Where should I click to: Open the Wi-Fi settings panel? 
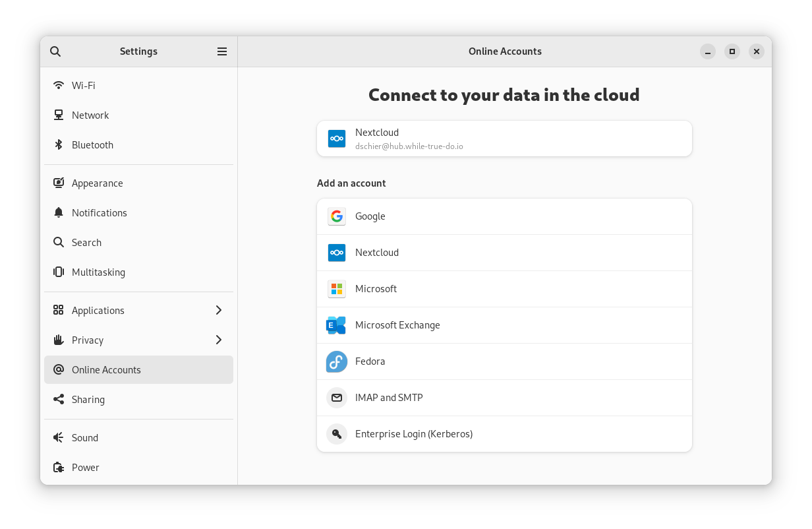tap(138, 85)
